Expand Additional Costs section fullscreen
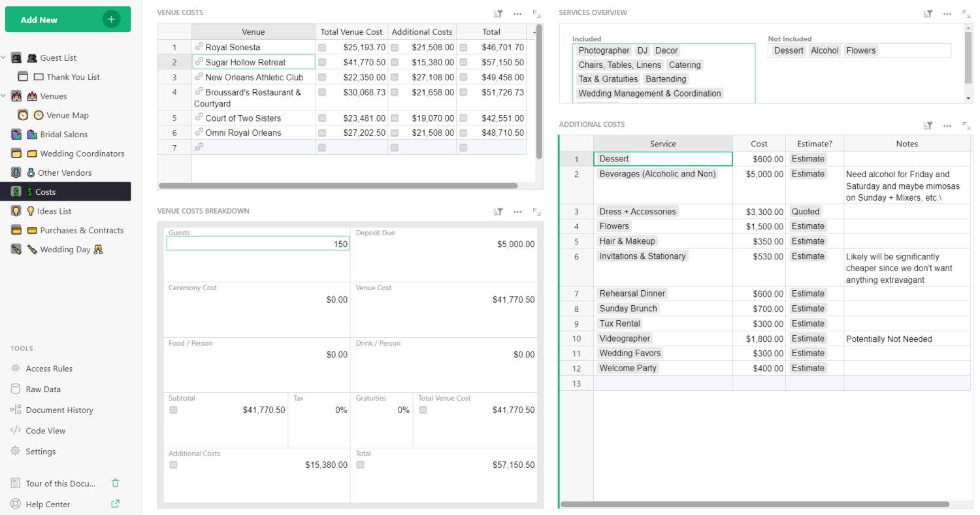980x515 pixels. (966, 125)
